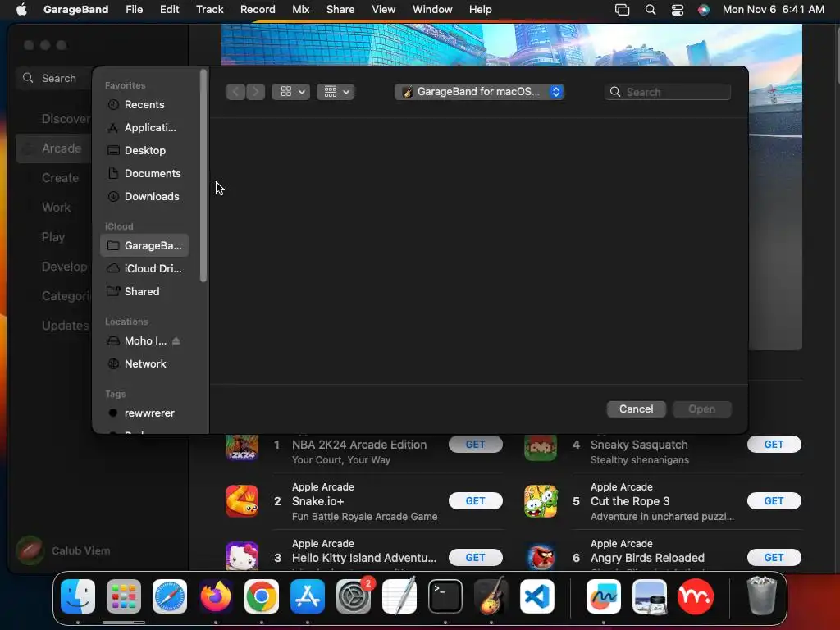Open Control Center from menu bar
Viewport: 840px width, 630px height.
pos(677,10)
